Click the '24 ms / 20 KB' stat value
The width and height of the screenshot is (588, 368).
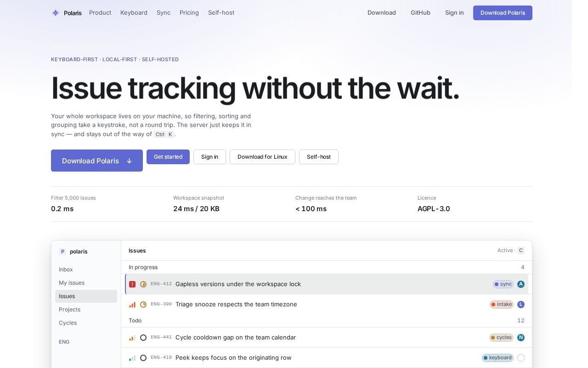196,209
